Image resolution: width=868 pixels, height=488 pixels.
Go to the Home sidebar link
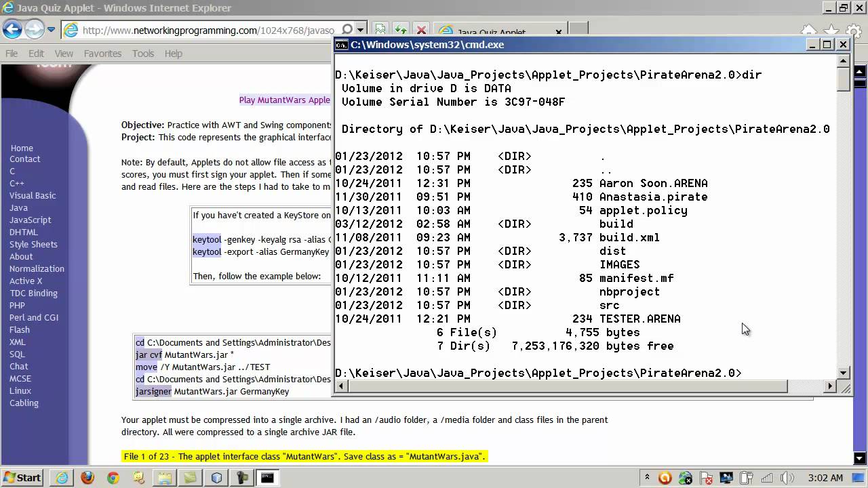[22, 148]
